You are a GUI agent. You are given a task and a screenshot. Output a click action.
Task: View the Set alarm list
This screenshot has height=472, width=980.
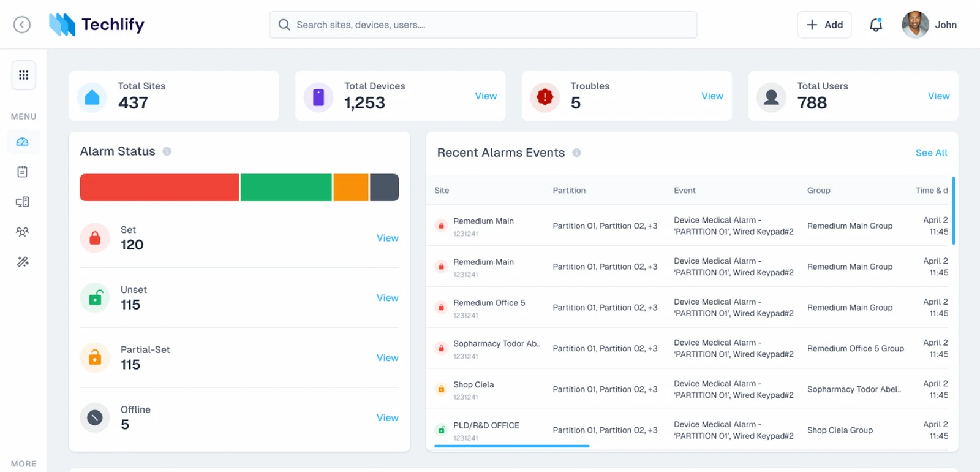tap(387, 238)
